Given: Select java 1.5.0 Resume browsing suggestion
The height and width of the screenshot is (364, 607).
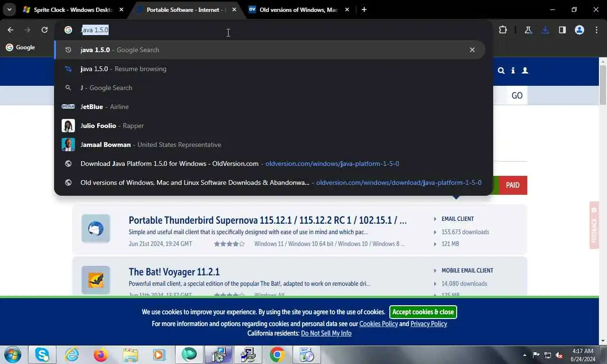Looking at the screenshot, I should point(270,69).
